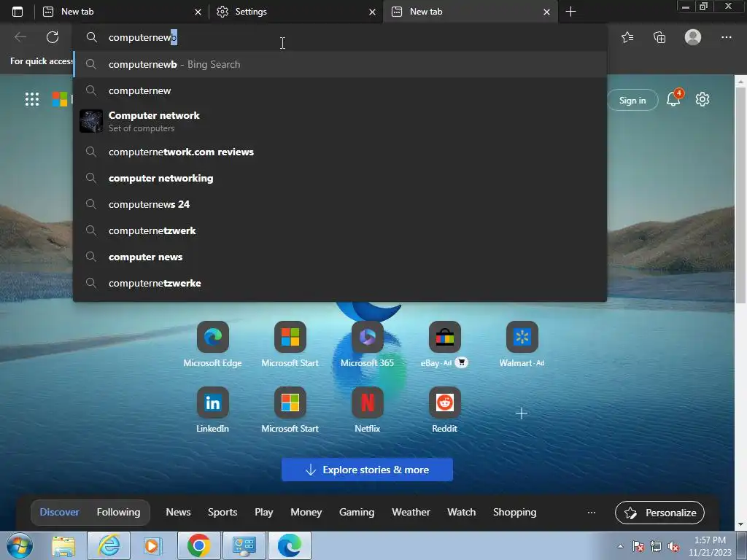Show hidden tray icons arrow
Viewport: 747px width, 560px height.
(620, 546)
